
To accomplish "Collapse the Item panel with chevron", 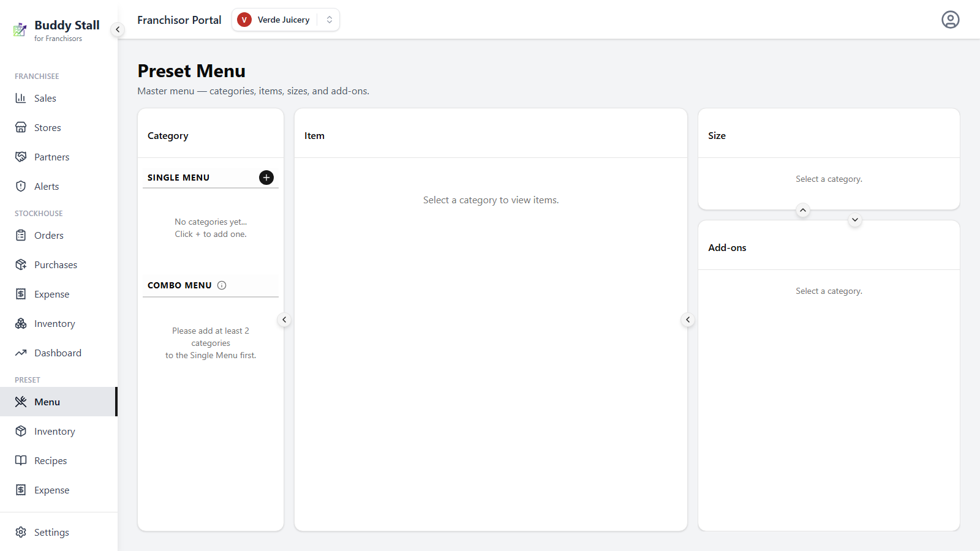I will click(688, 320).
